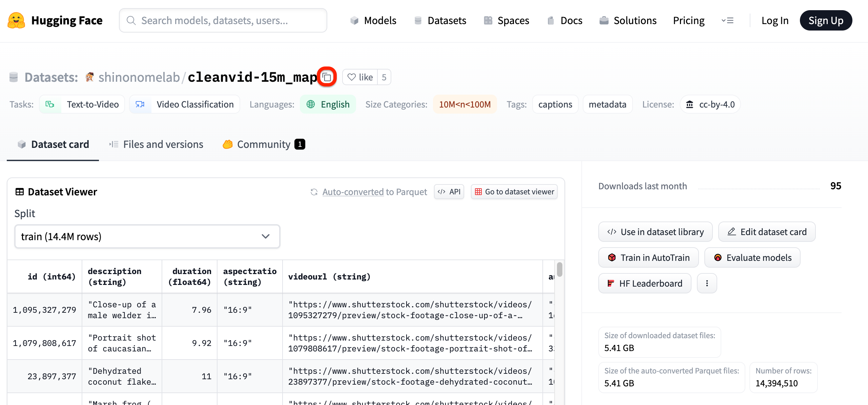Image resolution: width=868 pixels, height=405 pixels.
Task: Click the shinonomelab avatar icon
Action: click(x=89, y=77)
